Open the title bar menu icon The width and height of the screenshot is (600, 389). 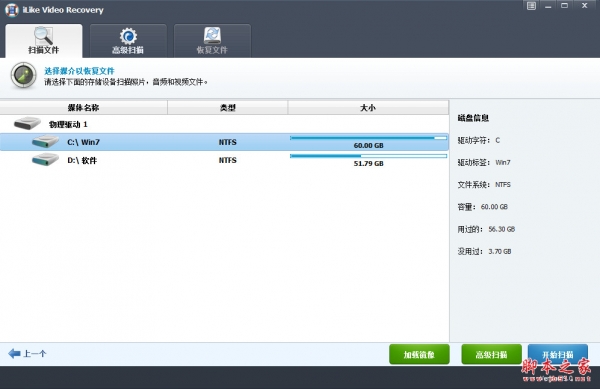[x=531, y=6]
